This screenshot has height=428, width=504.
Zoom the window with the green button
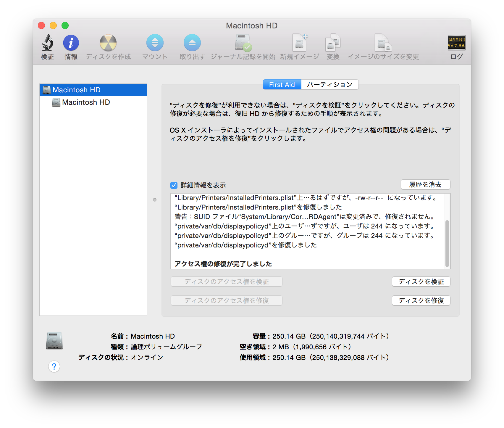click(65, 25)
